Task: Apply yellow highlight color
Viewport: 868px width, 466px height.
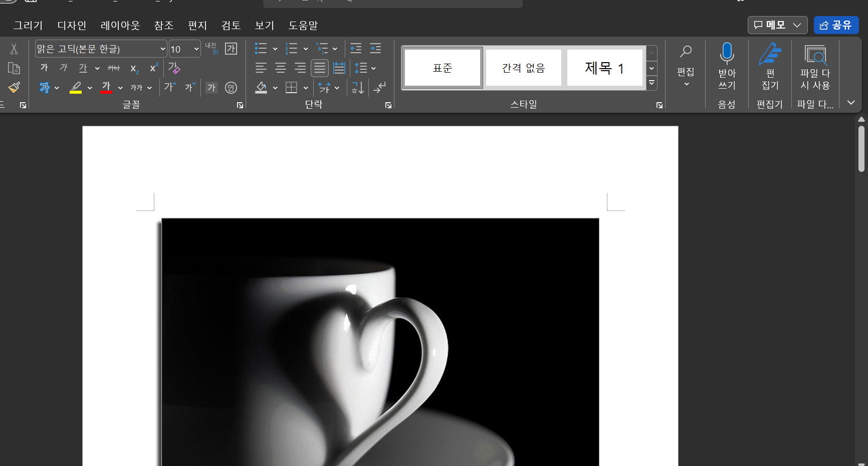Action: [x=76, y=88]
